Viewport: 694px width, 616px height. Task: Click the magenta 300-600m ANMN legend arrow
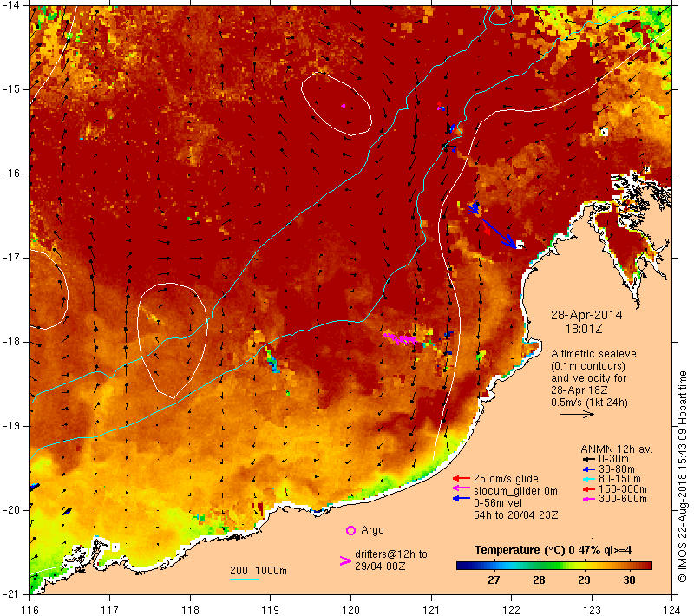point(589,499)
